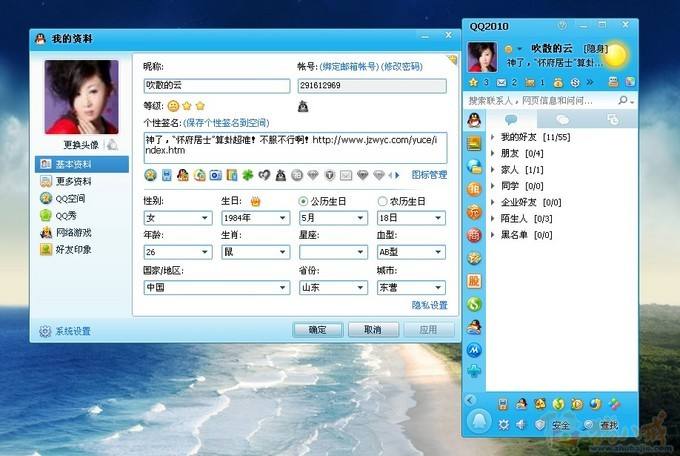Click the QZone star icon in QQ2010
Viewport: 680px width, 456px height.
tap(474, 82)
